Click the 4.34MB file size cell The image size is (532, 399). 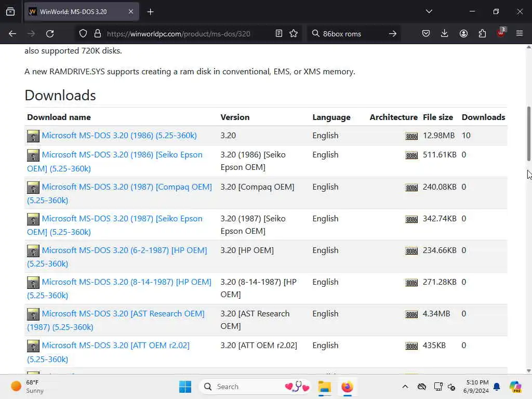point(436,313)
